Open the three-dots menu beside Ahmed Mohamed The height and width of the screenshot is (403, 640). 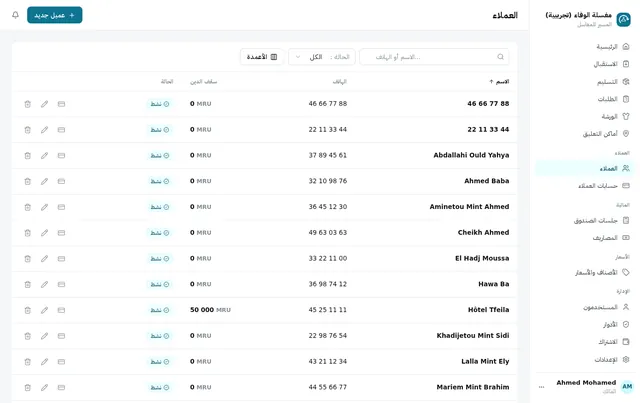[x=541, y=387]
